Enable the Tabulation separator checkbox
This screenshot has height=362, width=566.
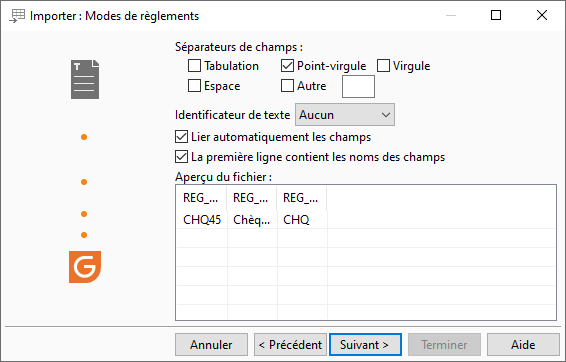(195, 66)
